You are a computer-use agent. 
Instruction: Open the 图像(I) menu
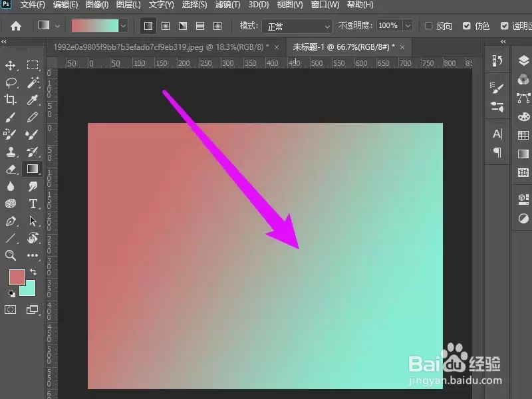(97, 5)
